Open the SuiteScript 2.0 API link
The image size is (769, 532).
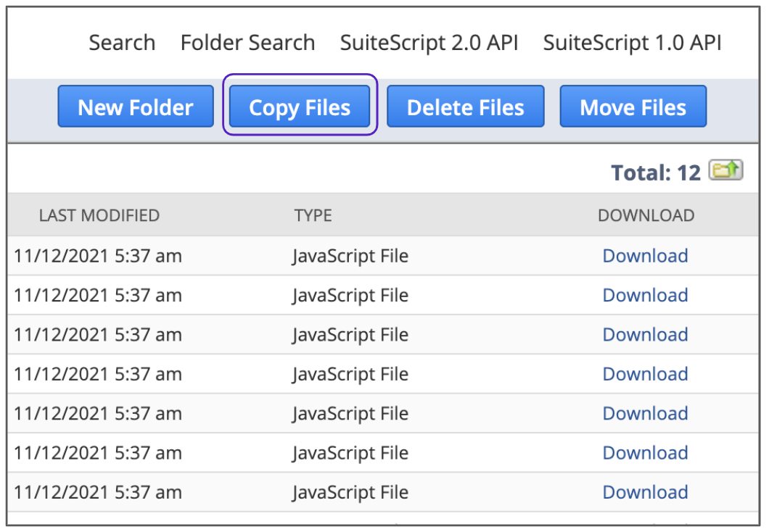click(429, 43)
